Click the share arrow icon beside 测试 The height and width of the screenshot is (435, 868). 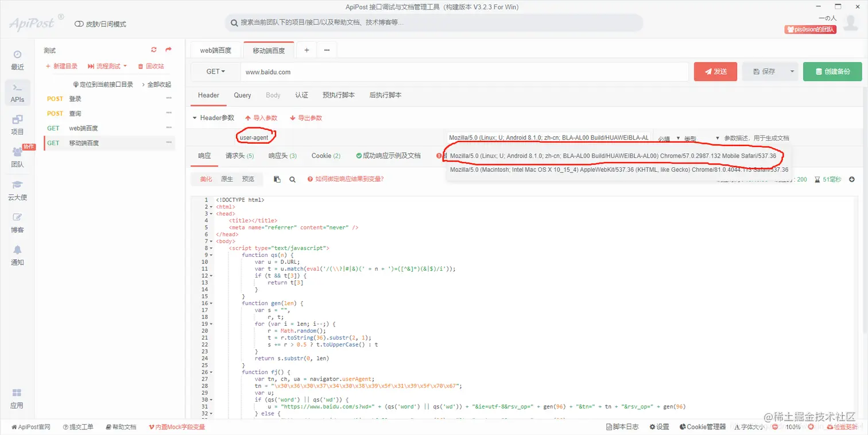tap(169, 50)
